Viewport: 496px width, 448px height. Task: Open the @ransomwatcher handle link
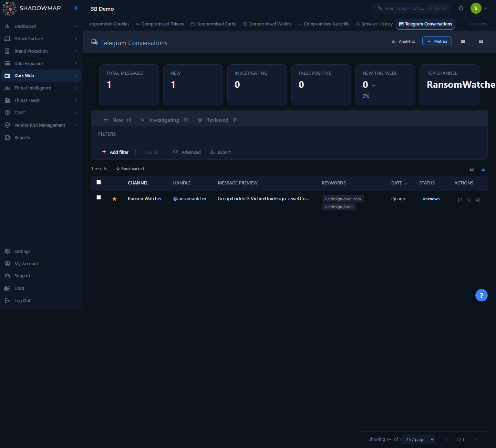pyautogui.click(x=190, y=199)
